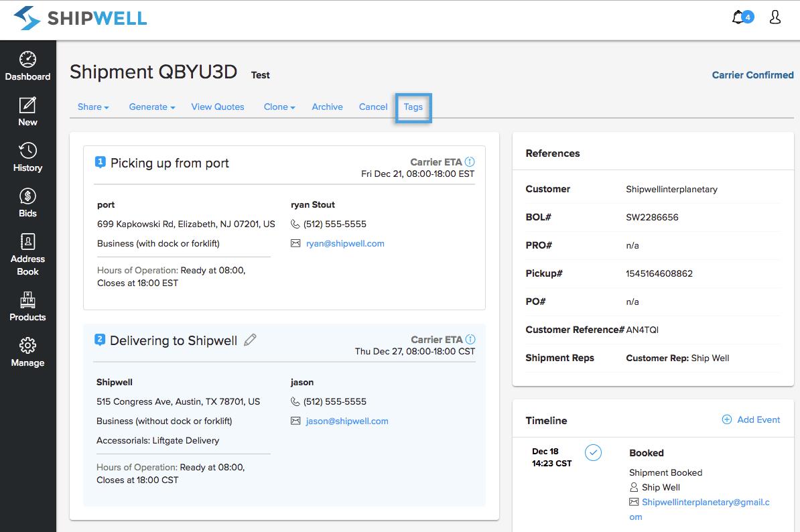Open the user profile icon
This screenshot has width=800, height=532.
(x=775, y=17)
